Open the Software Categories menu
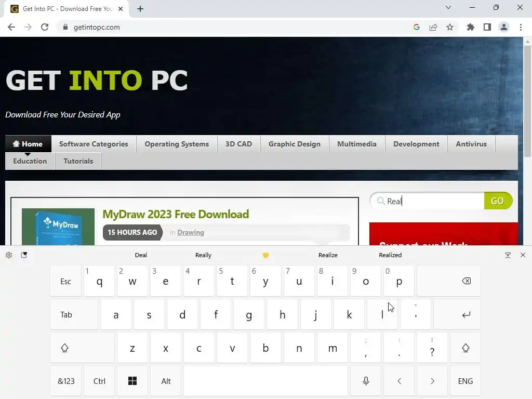The image size is (532, 399). [94, 144]
